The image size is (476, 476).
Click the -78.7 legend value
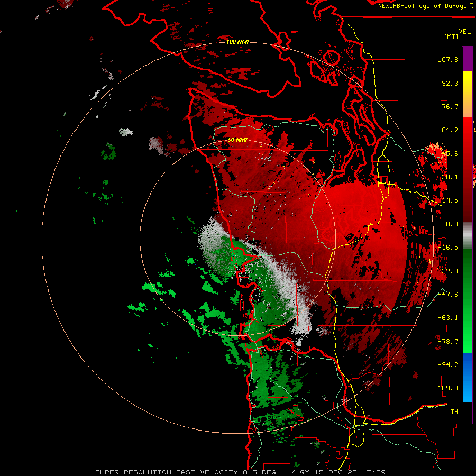point(448,342)
